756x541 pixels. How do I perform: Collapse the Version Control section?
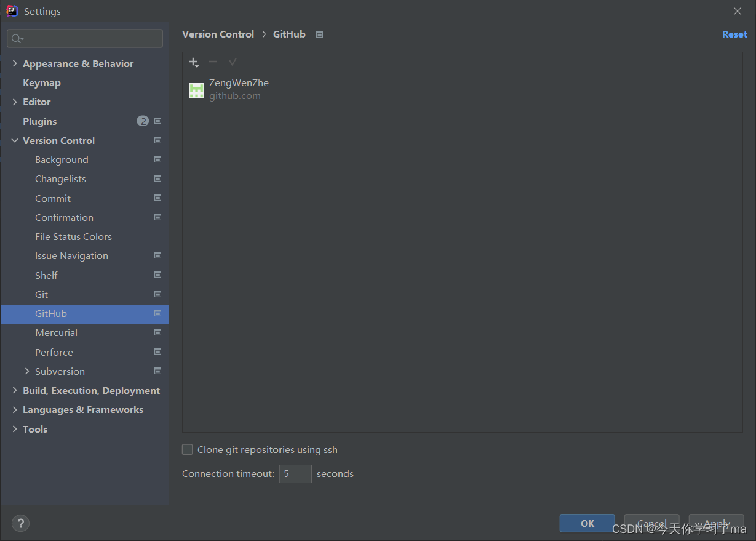click(15, 140)
